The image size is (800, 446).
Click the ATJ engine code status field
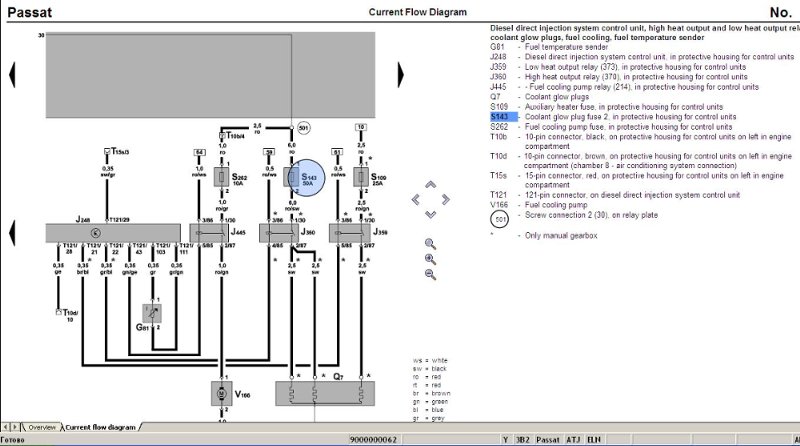coord(573,439)
